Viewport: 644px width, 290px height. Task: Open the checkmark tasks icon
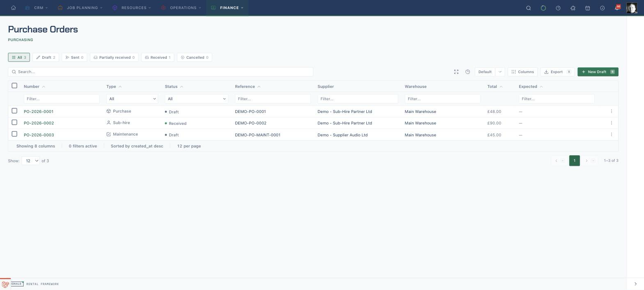(x=603, y=8)
